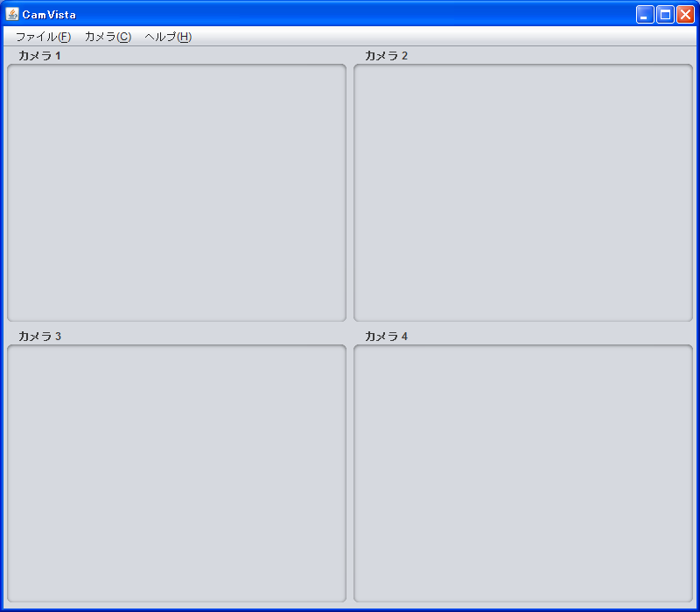Screen dimensions: 700x612
Task: Click the gap between カメラ 3 and カメラ 4 panels
Action: (x=350, y=473)
